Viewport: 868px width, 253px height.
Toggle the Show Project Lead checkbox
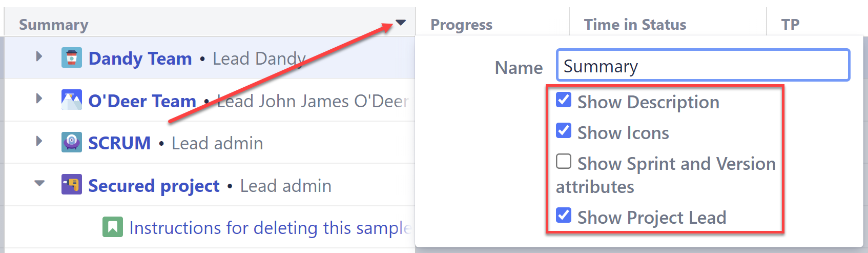(564, 216)
